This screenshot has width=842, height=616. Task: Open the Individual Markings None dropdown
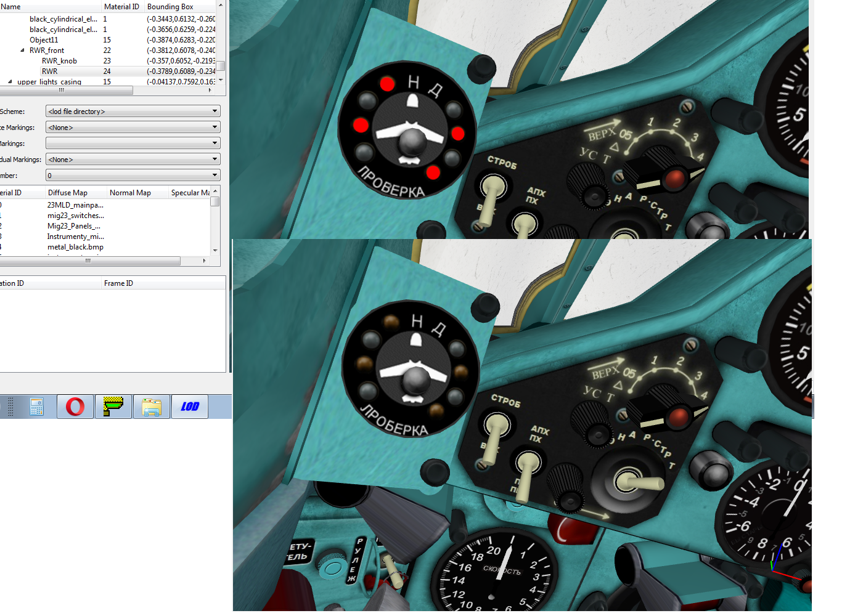[133, 160]
